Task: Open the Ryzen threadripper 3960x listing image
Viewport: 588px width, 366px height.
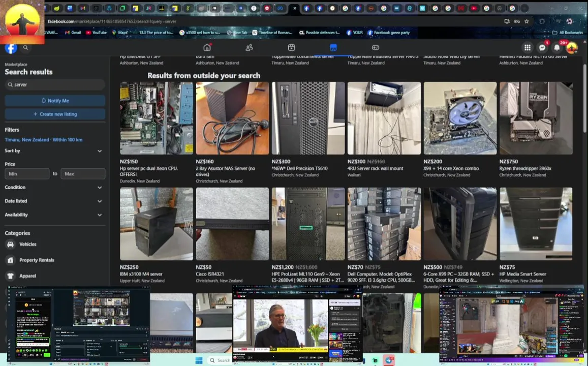Action: click(x=536, y=118)
